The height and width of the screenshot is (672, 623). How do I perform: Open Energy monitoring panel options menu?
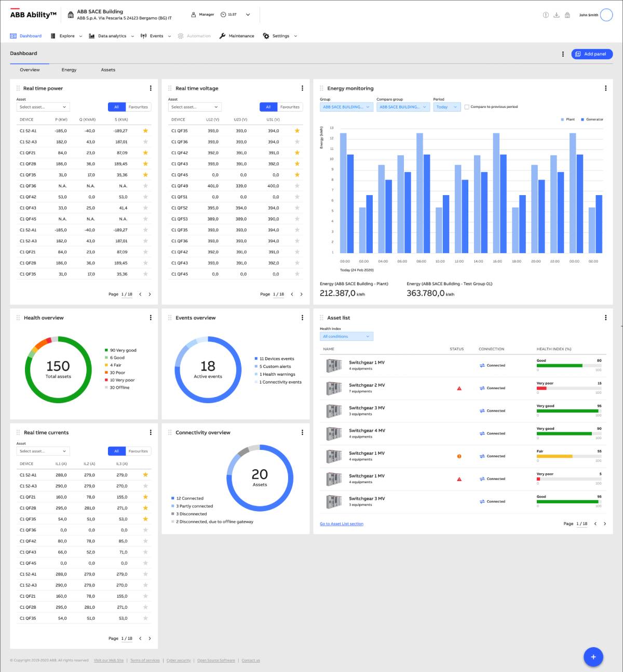tap(605, 88)
